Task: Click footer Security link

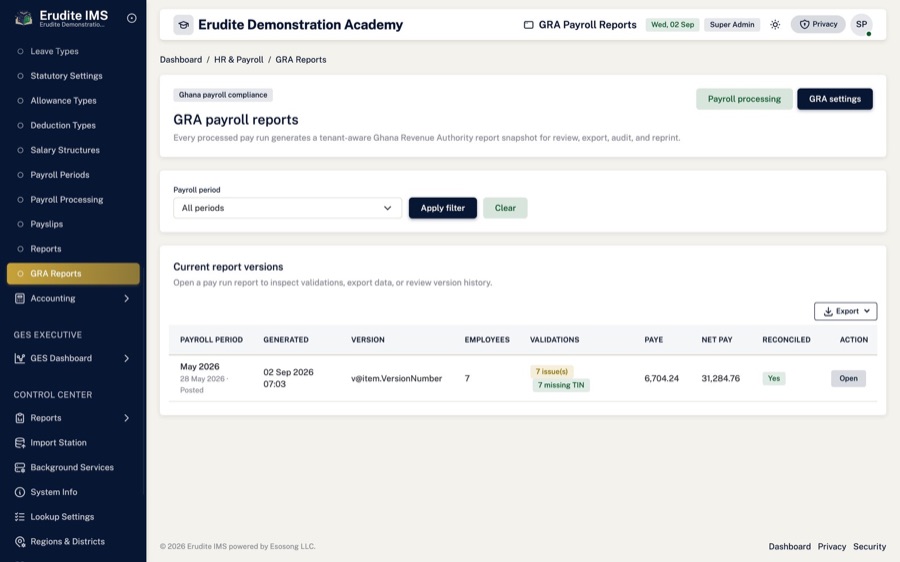Action: pyautogui.click(x=869, y=547)
